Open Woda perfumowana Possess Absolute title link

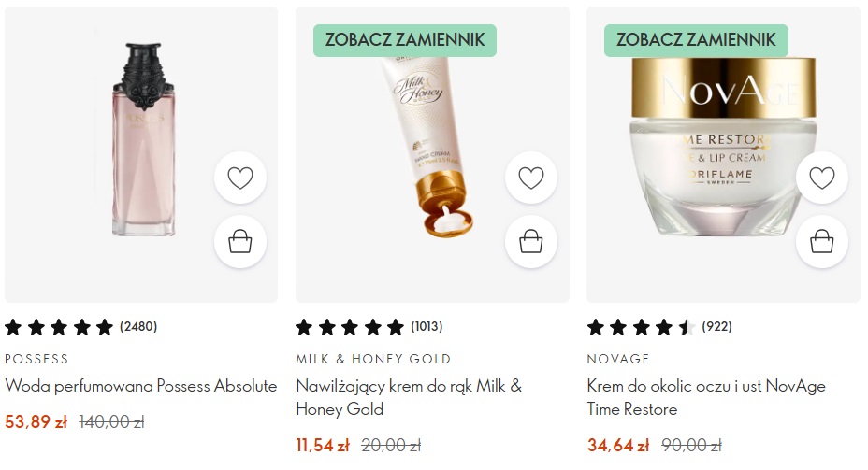(140, 386)
